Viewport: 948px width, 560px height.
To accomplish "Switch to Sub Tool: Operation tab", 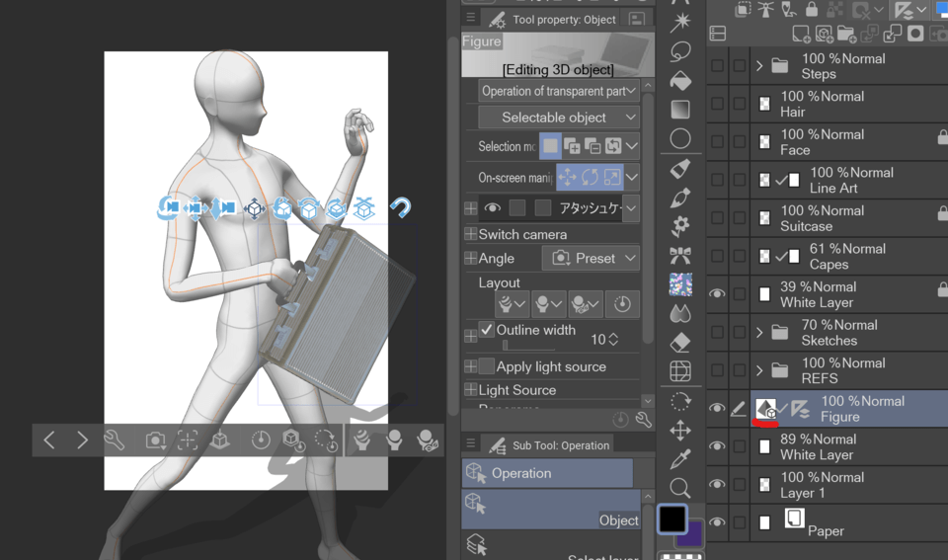I will tap(549, 445).
